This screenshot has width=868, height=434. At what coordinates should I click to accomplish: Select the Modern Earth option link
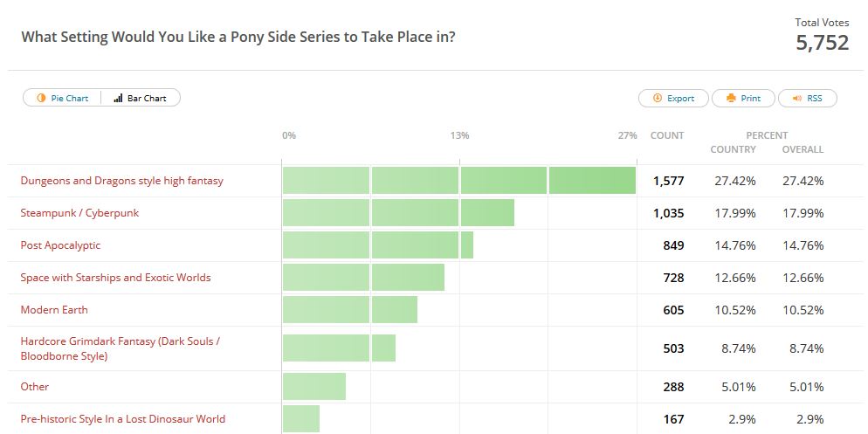click(54, 310)
